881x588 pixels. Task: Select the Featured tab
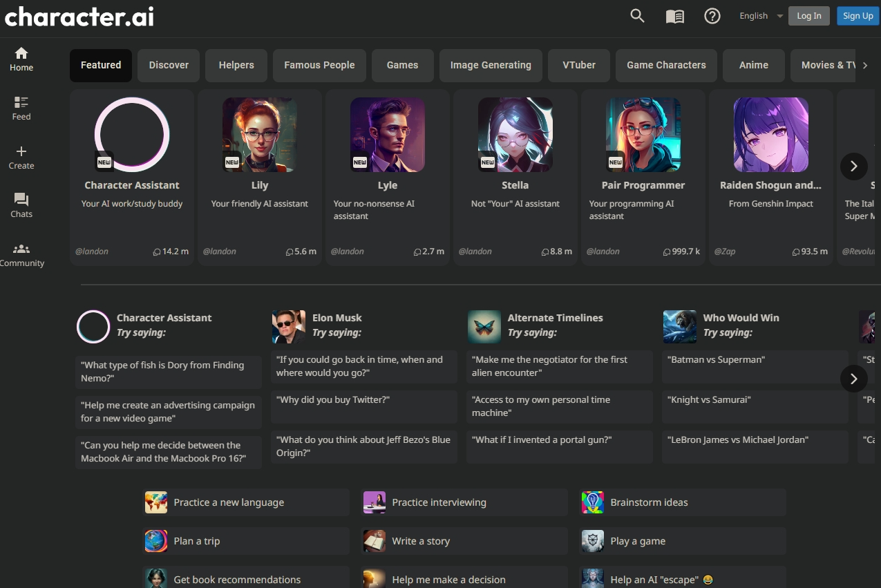tap(101, 65)
